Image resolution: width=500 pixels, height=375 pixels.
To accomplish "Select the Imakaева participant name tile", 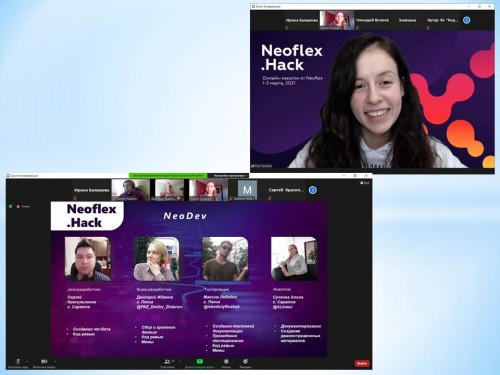I will coord(407,20).
